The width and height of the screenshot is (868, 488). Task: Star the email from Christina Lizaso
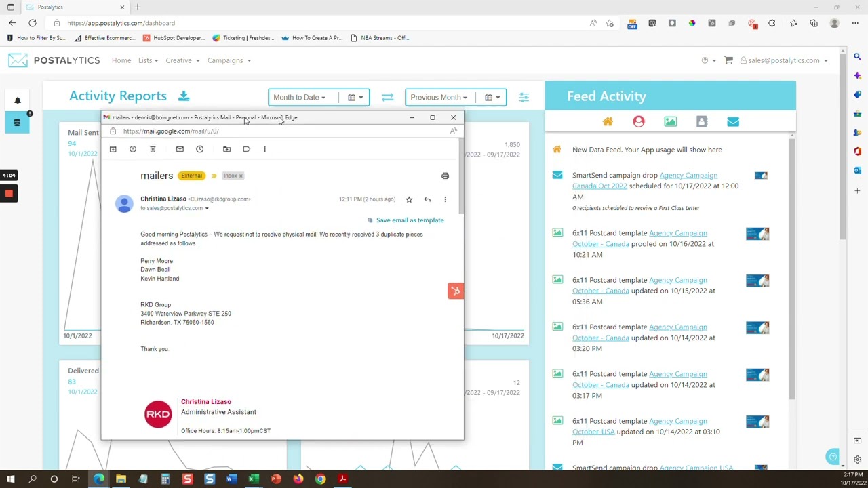tap(409, 199)
